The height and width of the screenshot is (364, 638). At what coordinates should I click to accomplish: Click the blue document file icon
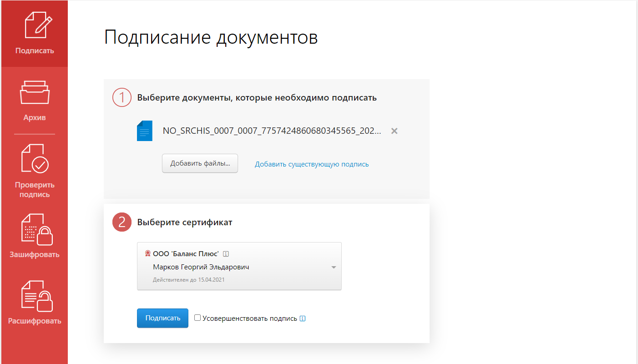(x=144, y=131)
